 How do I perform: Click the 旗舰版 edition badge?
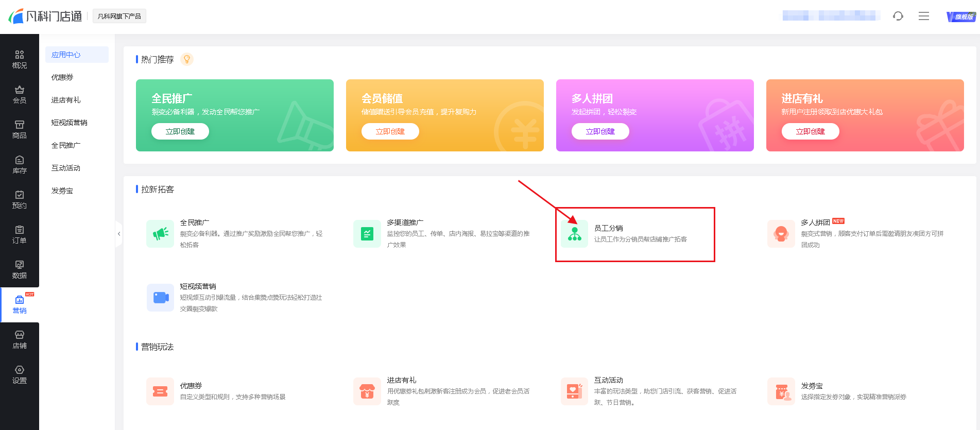pos(961,16)
